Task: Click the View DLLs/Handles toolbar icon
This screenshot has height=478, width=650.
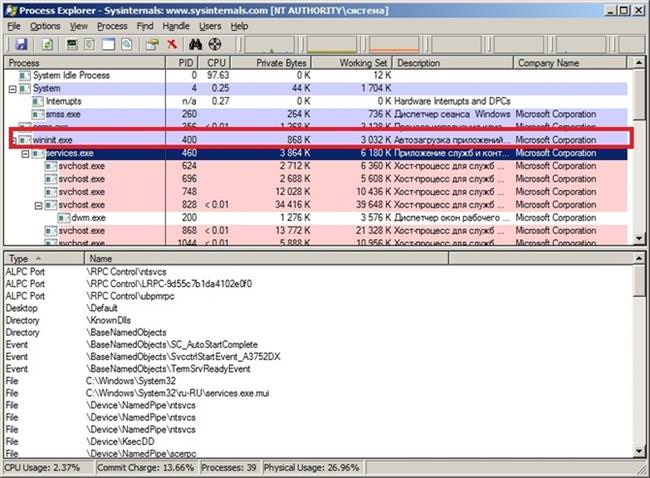Action: click(127, 44)
